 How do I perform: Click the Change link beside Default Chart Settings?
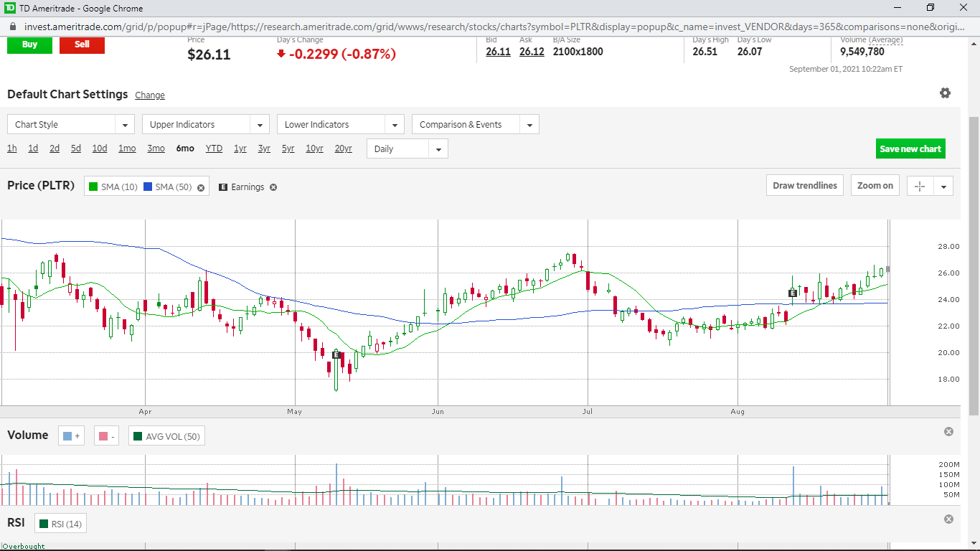(x=149, y=95)
